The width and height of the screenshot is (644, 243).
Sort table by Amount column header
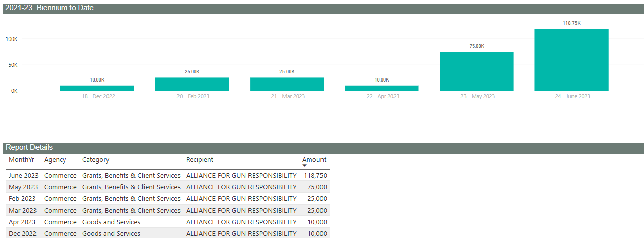[x=314, y=160]
